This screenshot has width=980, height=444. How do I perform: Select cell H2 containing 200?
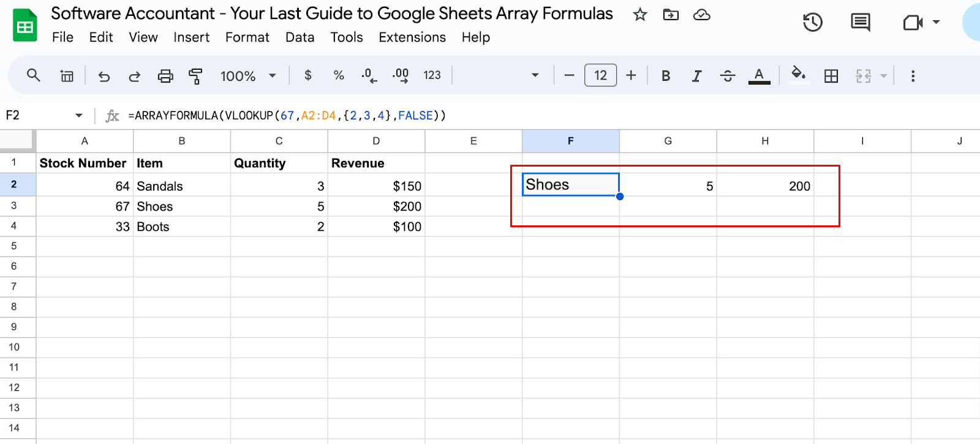(765, 186)
